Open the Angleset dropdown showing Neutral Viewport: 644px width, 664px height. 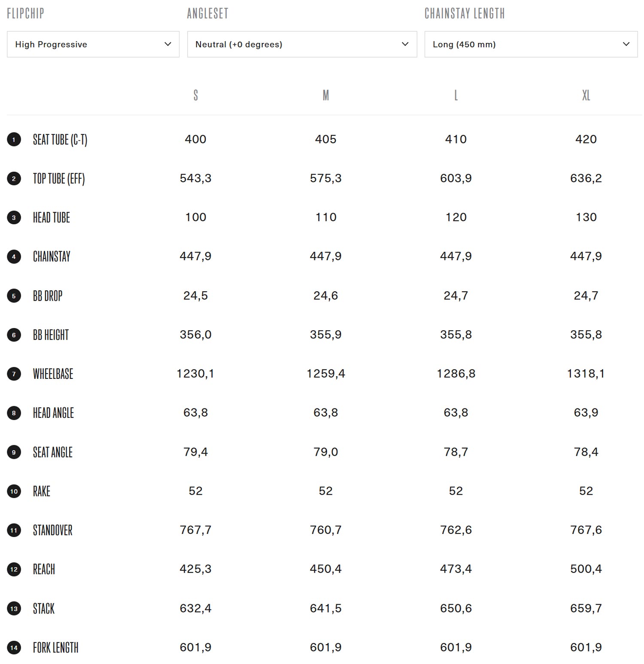click(x=302, y=44)
